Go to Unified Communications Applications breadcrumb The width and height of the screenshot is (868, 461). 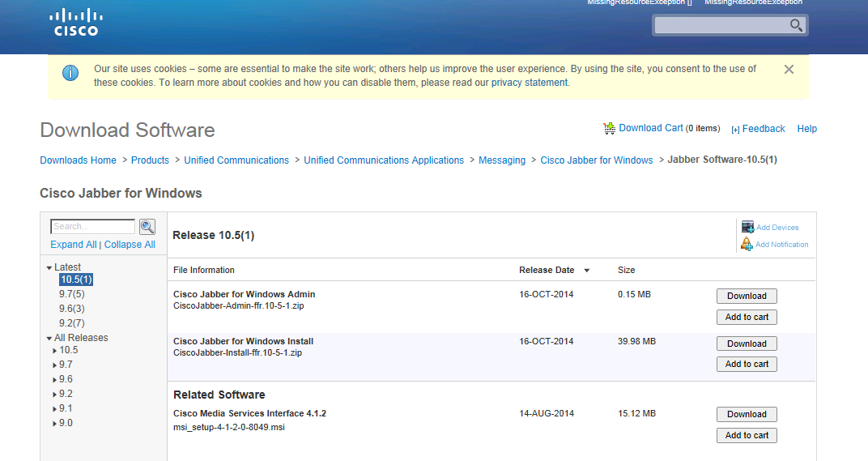pos(384,160)
